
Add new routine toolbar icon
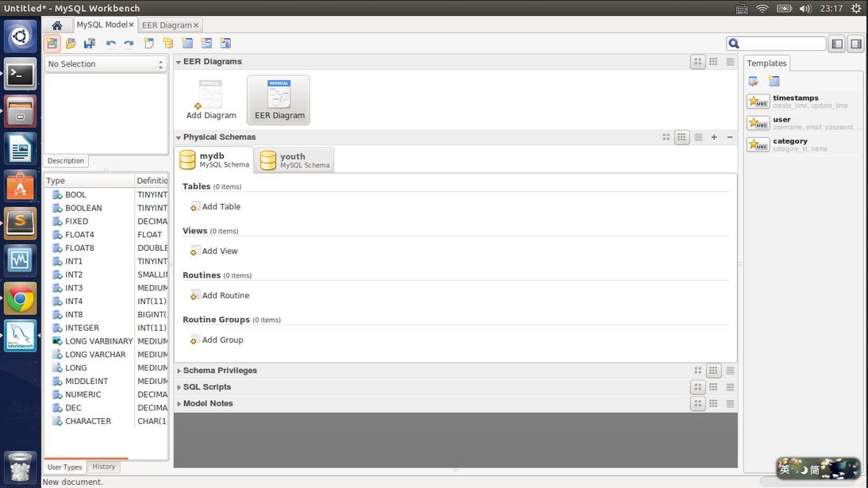point(225,43)
